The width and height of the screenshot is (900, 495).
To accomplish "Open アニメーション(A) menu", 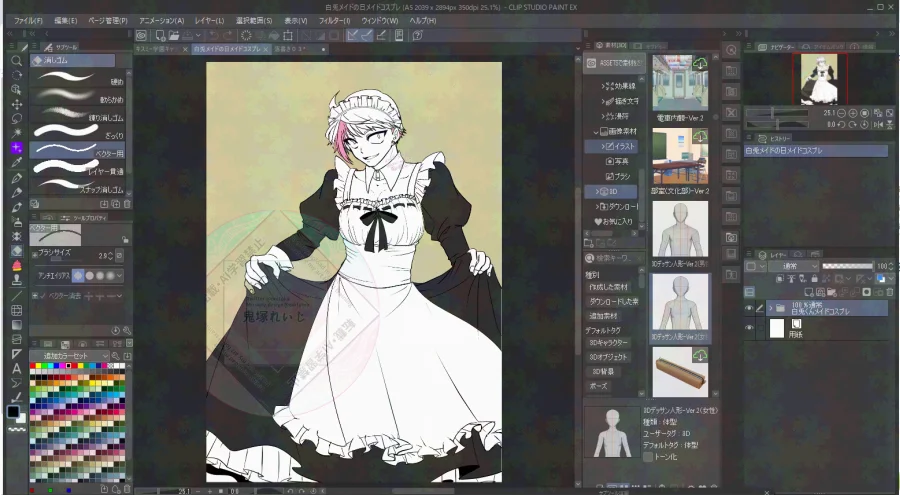I will pos(162,21).
